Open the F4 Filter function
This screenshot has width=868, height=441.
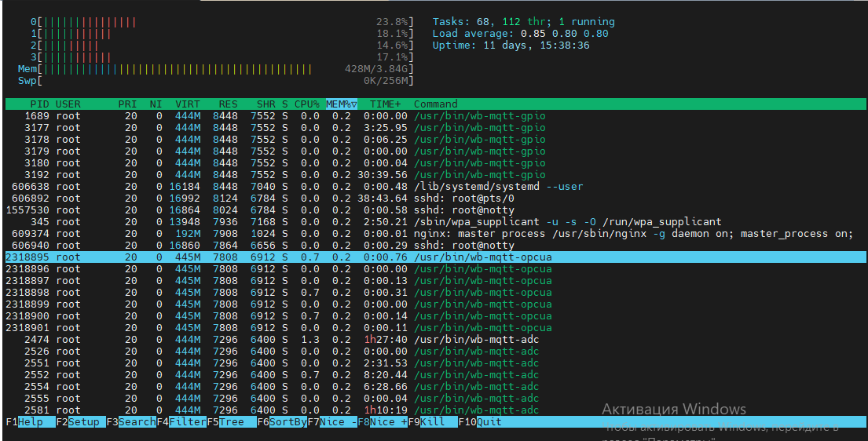[181, 421]
